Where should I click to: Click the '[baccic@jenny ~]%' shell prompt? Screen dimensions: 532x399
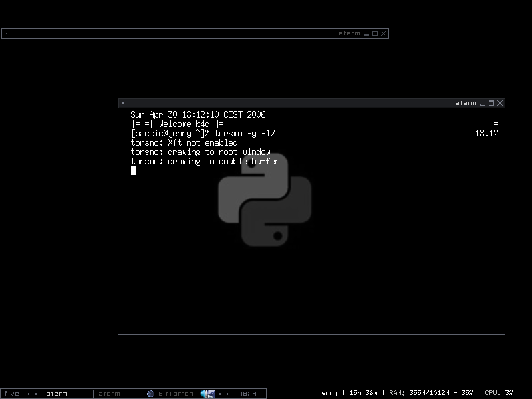click(x=170, y=134)
